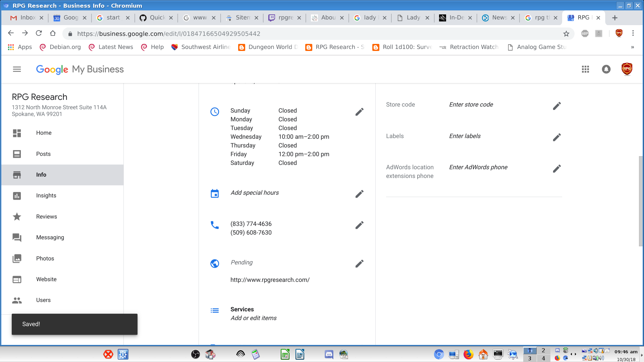Edit business hours with pencil icon
Screen dimensions: 644x362
(x=359, y=112)
